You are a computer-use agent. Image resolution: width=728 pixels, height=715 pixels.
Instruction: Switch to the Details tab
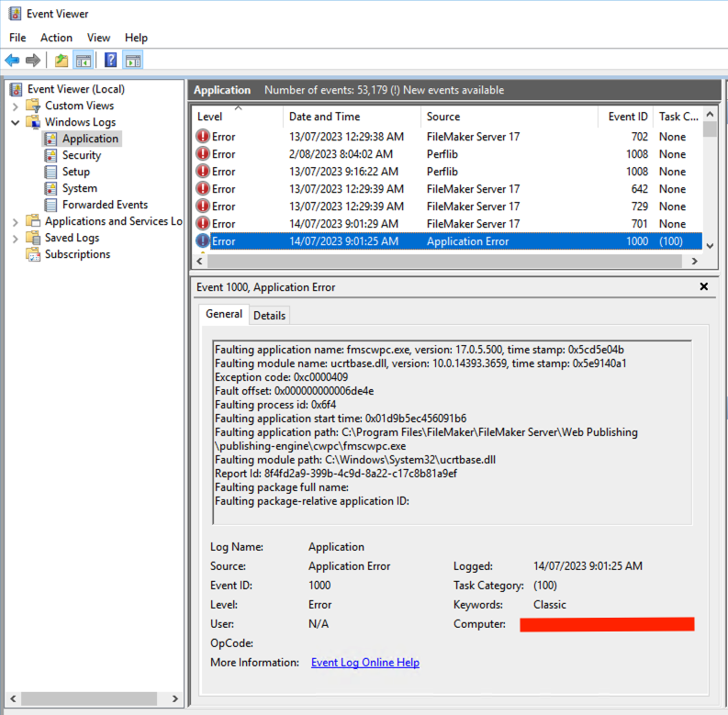click(269, 315)
